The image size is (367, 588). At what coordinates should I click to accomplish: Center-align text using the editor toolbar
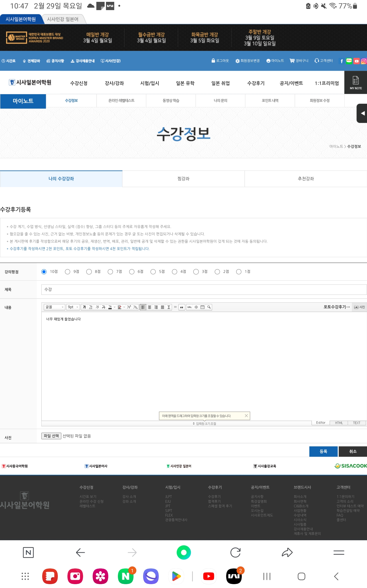(150, 307)
